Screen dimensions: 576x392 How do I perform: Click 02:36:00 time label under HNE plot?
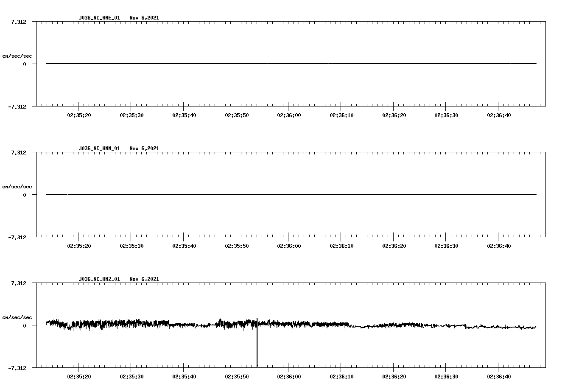click(289, 115)
